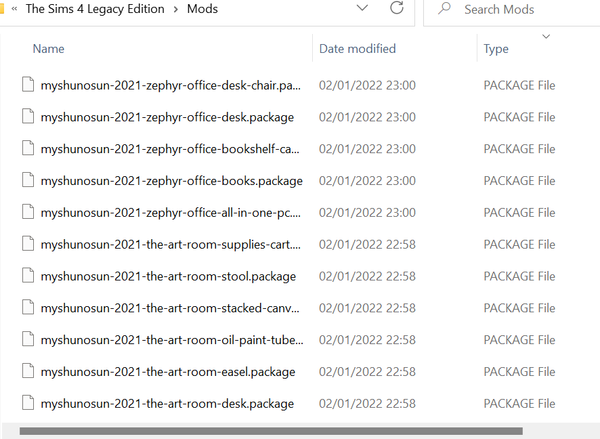Click the date of zephyr-office-desk-chair row
Image resolution: width=600 pixels, height=439 pixels.
point(367,85)
